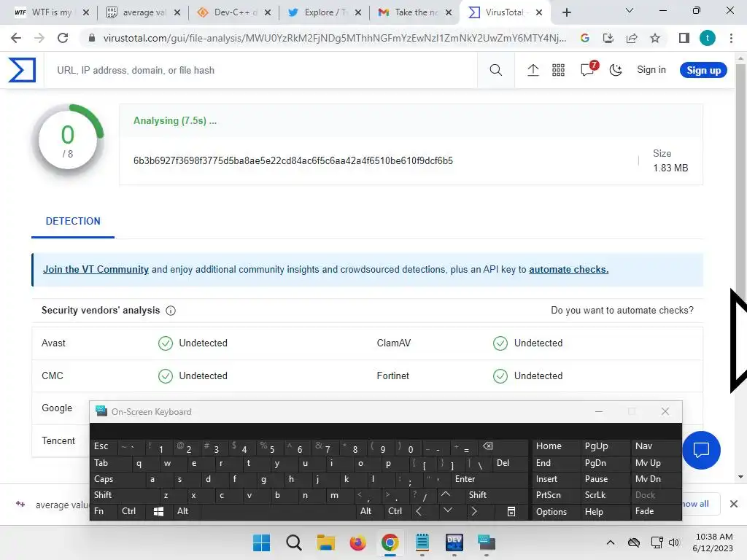This screenshot has width=747, height=560.
Task: Toggle the browser side panel icon
Action: tap(684, 38)
